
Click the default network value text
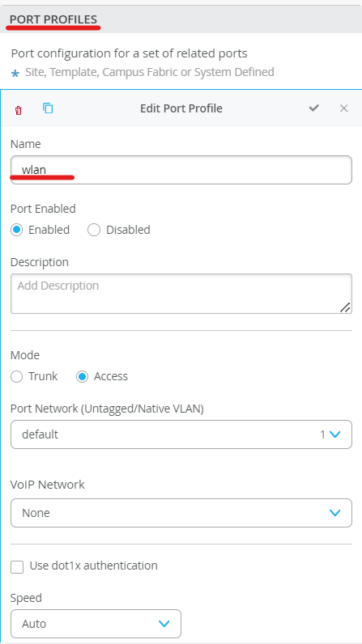[x=40, y=434]
